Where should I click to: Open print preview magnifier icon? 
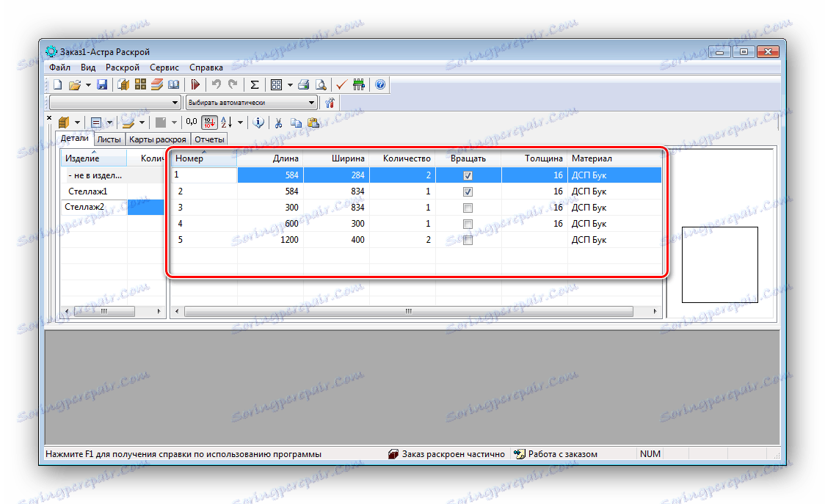click(321, 84)
